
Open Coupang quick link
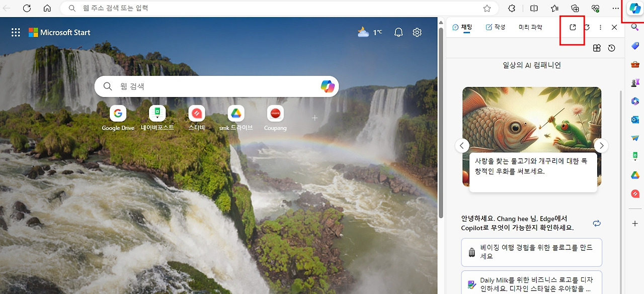point(275,119)
